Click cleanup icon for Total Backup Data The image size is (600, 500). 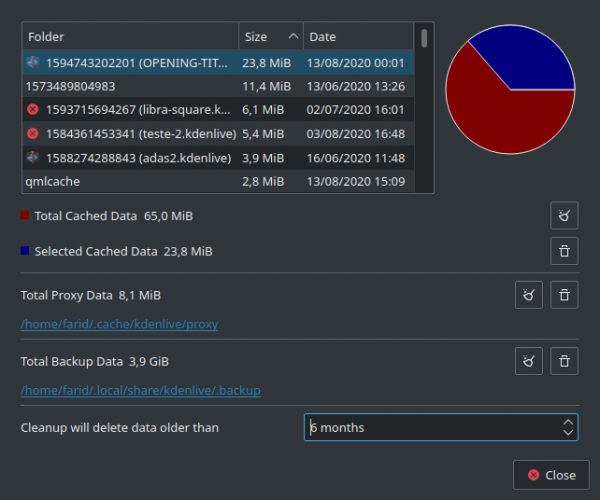pos(528,361)
